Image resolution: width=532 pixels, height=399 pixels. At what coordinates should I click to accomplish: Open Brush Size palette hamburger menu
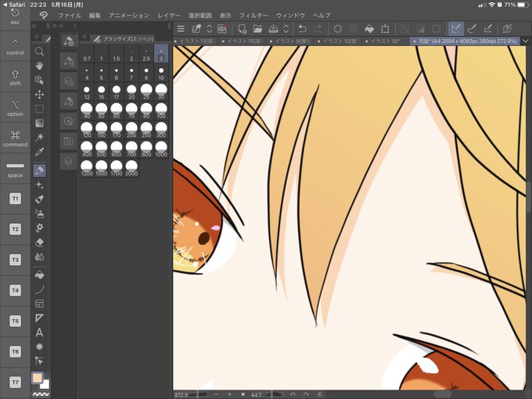(84, 38)
